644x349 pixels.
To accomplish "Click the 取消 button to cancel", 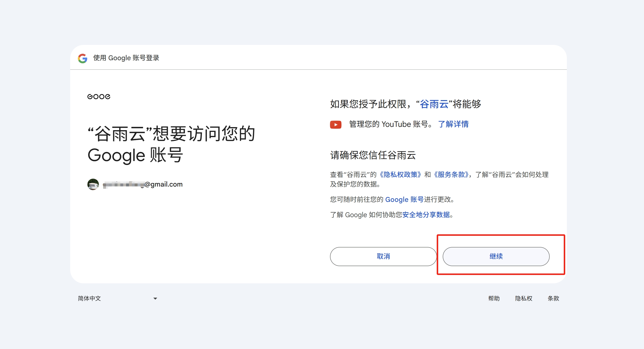I will [383, 256].
